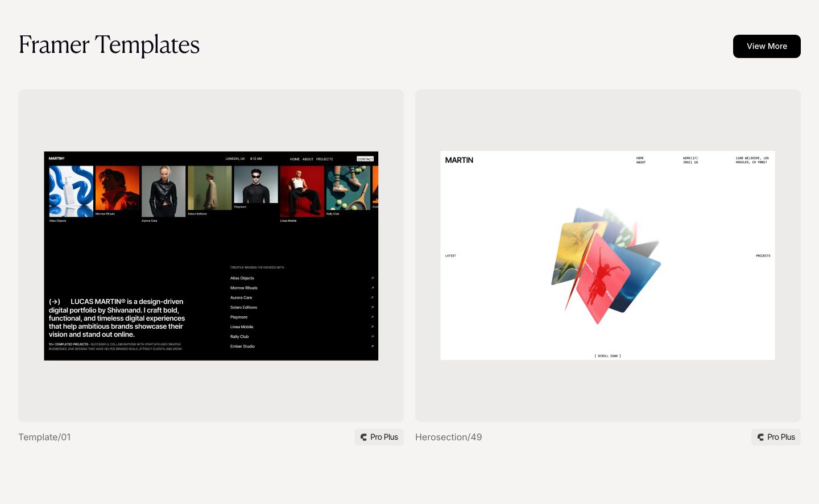The height and width of the screenshot is (504, 819).
Task: Click the Pro Plus badge under Herosection/49
Action: pos(776,437)
